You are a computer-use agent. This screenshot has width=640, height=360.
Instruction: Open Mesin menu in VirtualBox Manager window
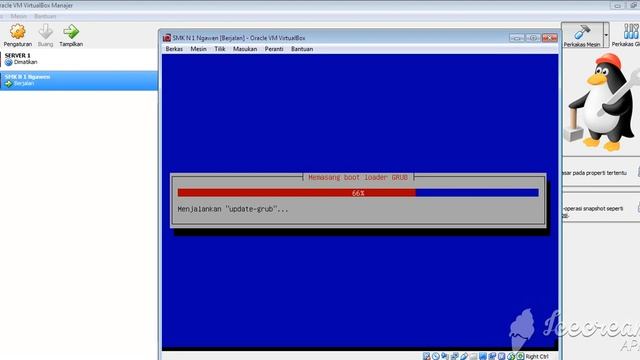pos(19,16)
